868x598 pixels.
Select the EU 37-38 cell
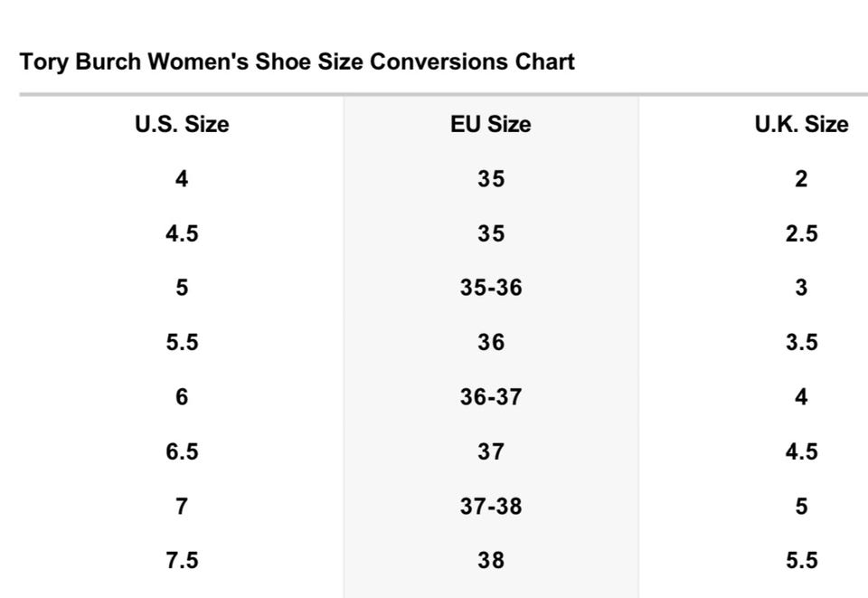(491, 506)
